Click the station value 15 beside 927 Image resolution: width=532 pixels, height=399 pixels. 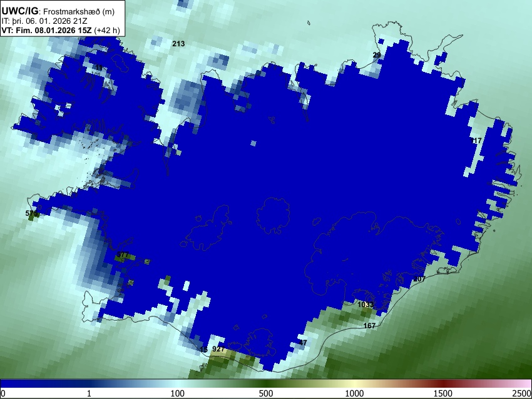tap(203, 350)
